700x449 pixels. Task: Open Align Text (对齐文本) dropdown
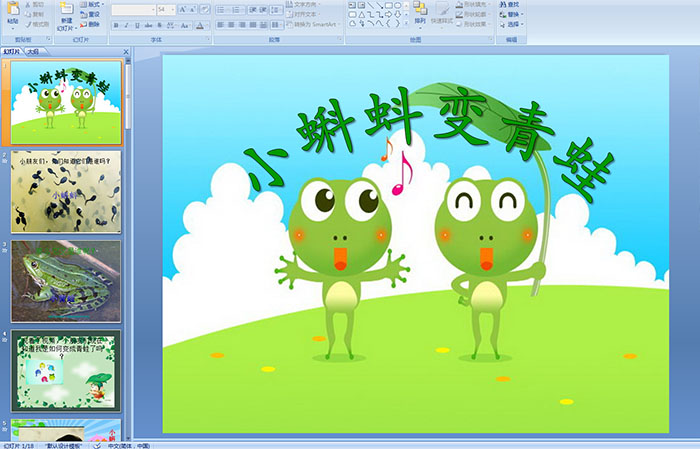303,14
